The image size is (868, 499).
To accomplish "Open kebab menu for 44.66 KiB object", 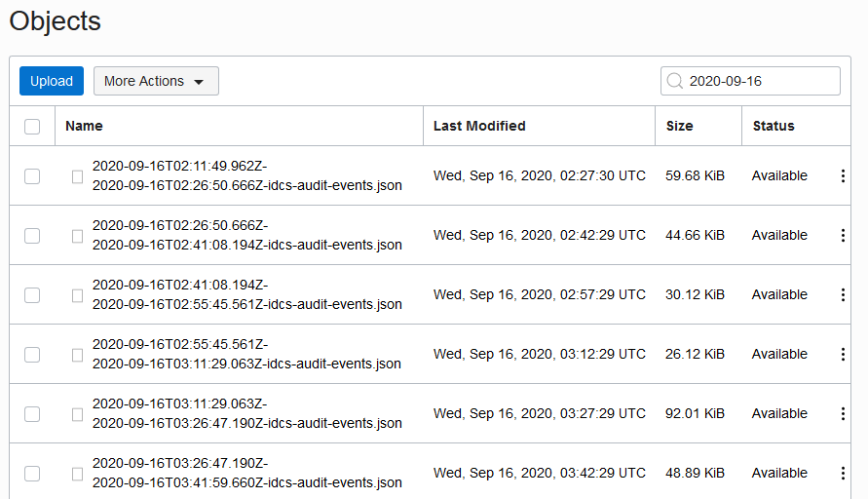I will (x=843, y=236).
